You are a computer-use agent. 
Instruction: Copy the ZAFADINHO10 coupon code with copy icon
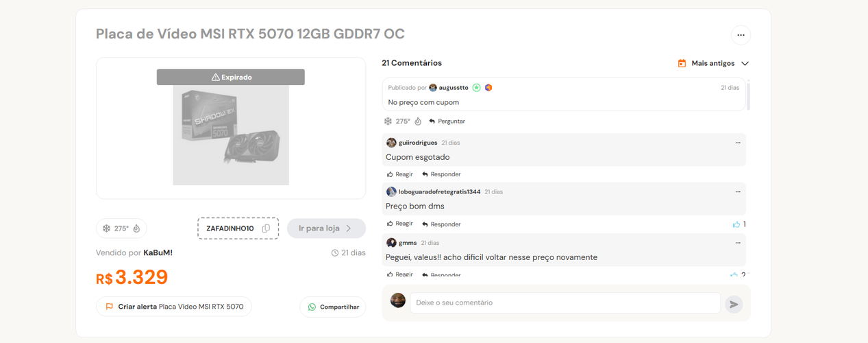[x=266, y=228]
